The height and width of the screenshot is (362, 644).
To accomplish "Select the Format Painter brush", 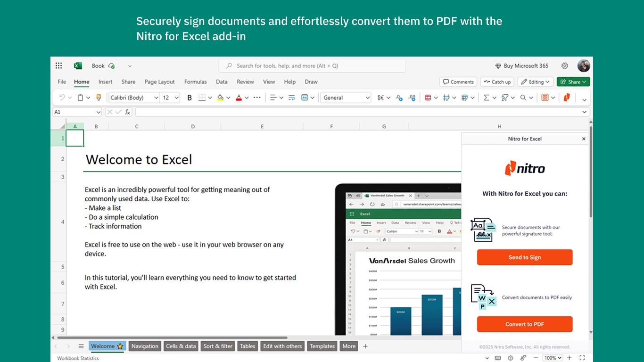I will coord(99,98).
